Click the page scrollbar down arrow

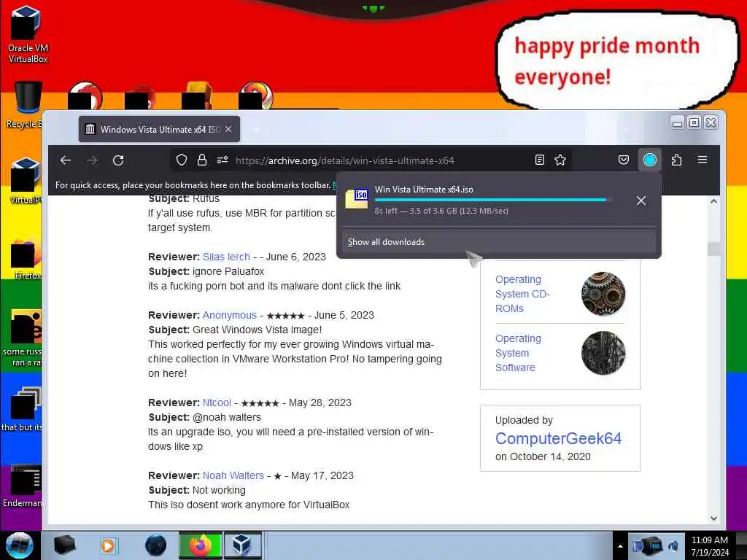click(713, 518)
